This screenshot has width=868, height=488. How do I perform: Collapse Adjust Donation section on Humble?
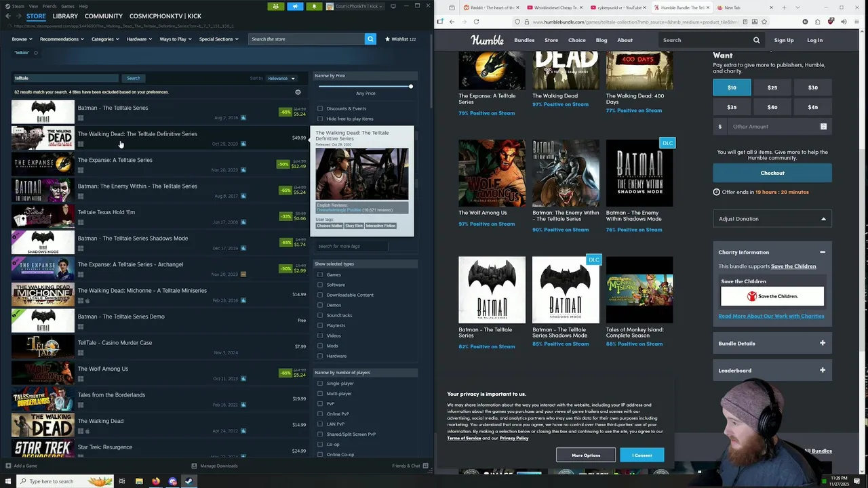[x=772, y=219]
